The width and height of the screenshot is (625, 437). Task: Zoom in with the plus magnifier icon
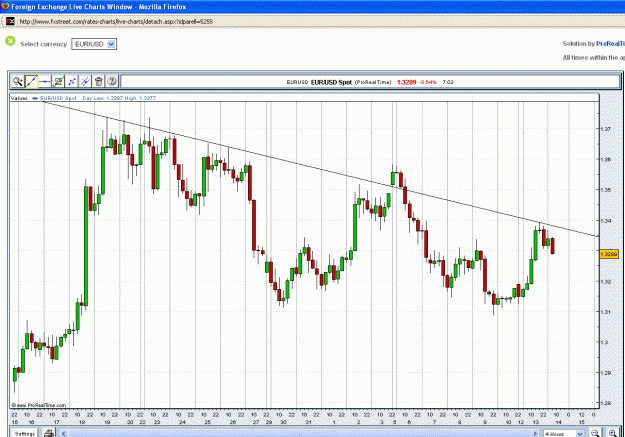pyautogui.click(x=613, y=433)
